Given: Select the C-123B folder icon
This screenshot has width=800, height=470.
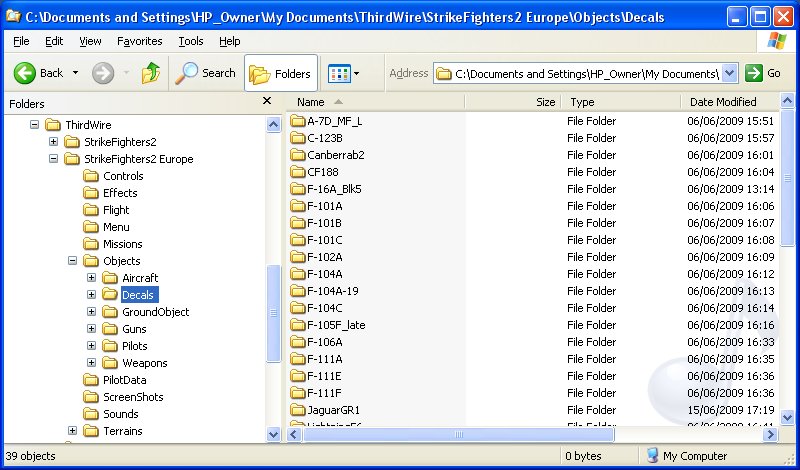Looking at the screenshot, I should (x=297, y=138).
